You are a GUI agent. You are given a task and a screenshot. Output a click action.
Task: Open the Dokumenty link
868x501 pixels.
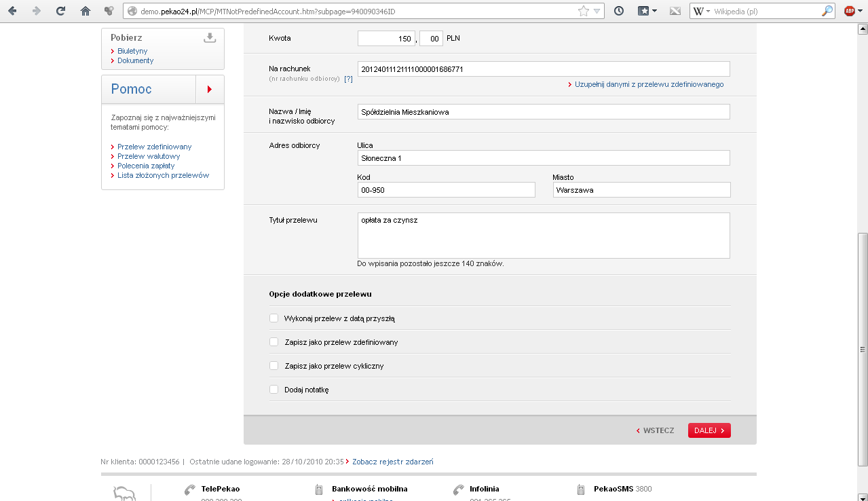136,60
